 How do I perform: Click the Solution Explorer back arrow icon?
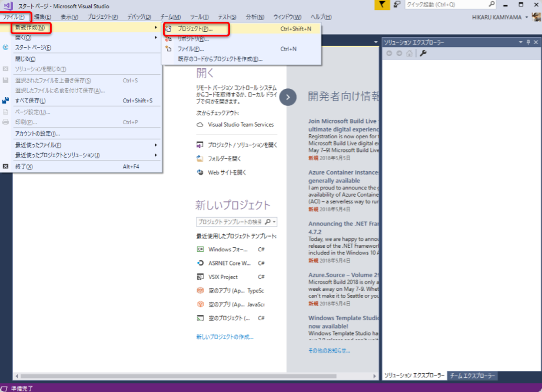point(389,53)
